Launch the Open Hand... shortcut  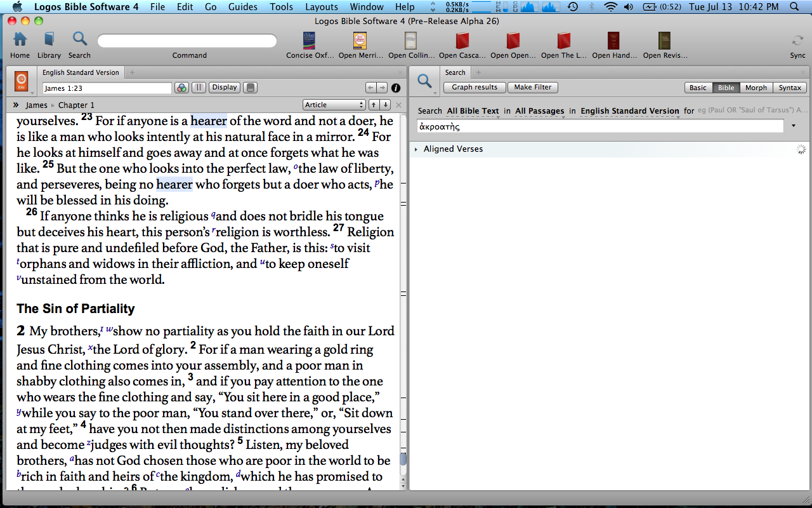613,41
